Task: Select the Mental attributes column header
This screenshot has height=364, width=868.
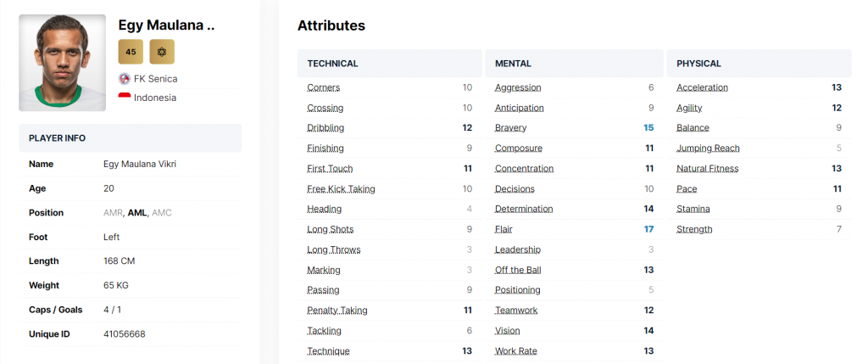Action: click(514, 64)
